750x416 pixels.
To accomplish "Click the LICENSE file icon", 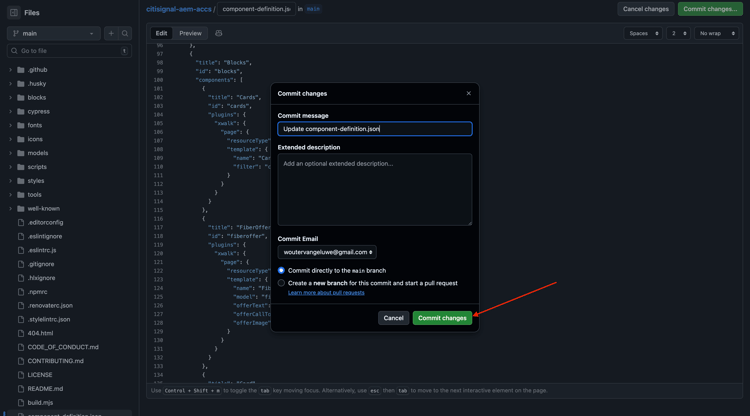I will click(x=21, y=375).
